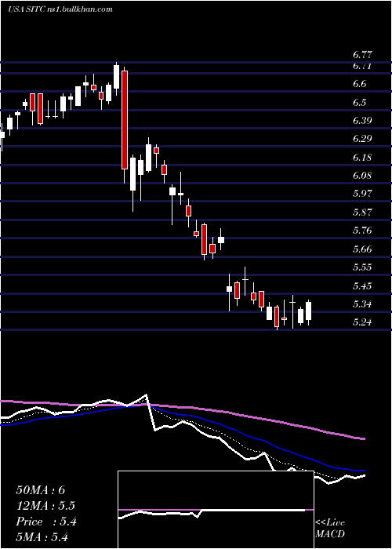The height and width of the screenshot is (549, 392).
Task: Select the 6.5 price axis label
Action: tap(359, 103)
